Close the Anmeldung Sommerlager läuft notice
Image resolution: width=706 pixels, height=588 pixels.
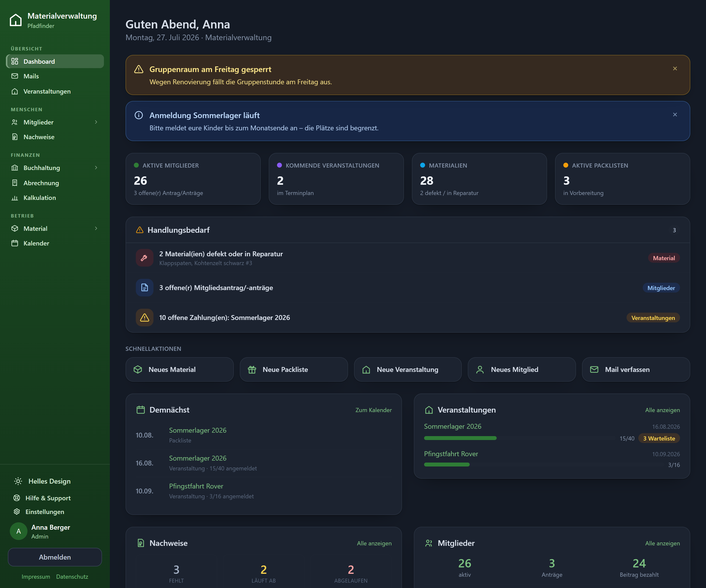click(x=675, y=115)
